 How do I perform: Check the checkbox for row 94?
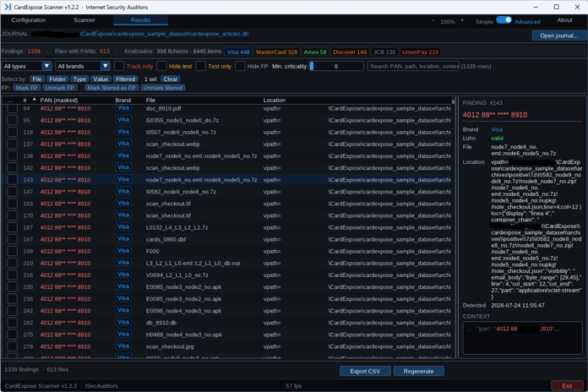[x=13, y=108]
